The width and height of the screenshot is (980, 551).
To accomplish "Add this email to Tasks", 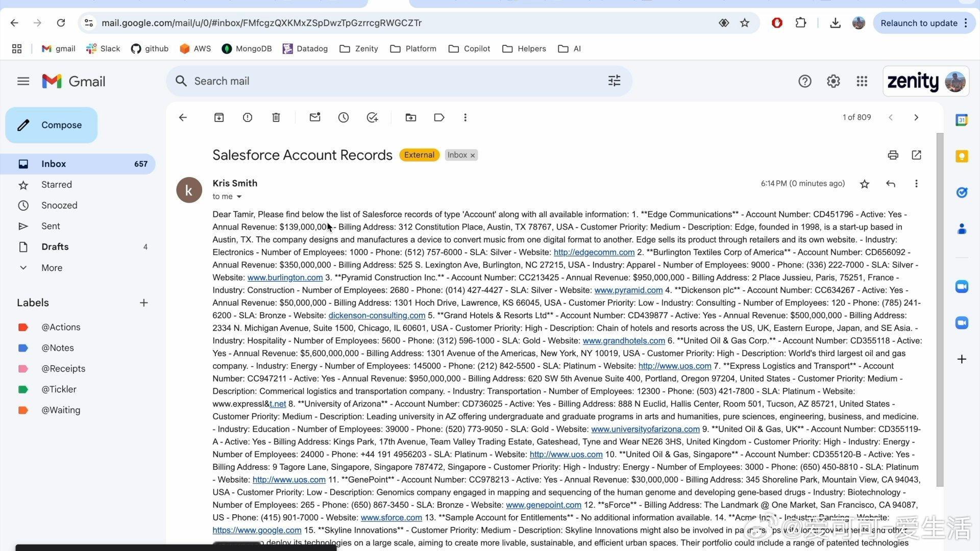I will pos(372,117).
